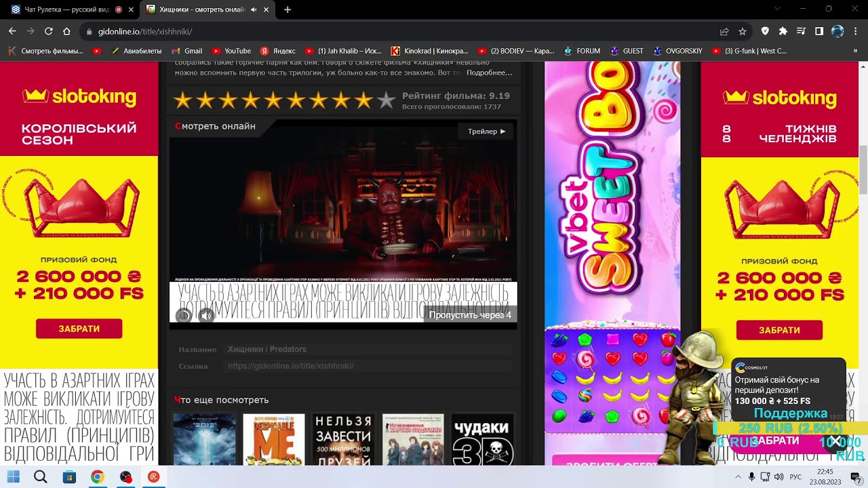Open the tray microphone icon
Image resolution: width=868 pixels, height=488 pixels.
point(751,476)
